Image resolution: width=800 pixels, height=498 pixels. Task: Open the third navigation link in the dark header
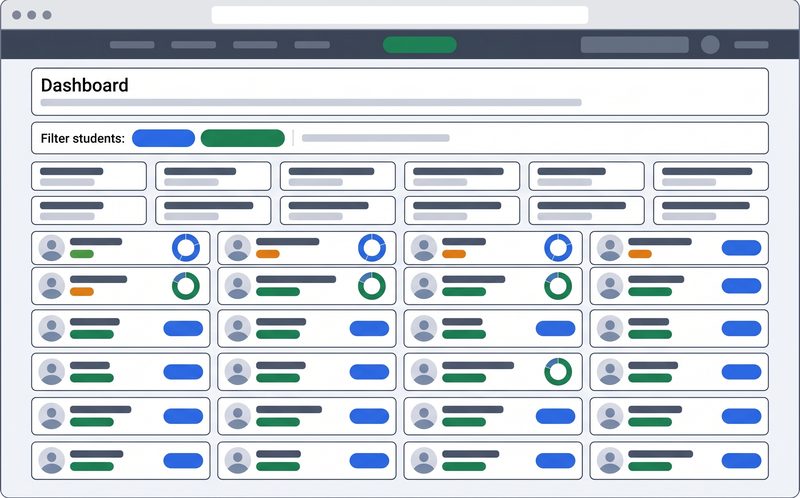pyautogui.click(x=255, y=45)
